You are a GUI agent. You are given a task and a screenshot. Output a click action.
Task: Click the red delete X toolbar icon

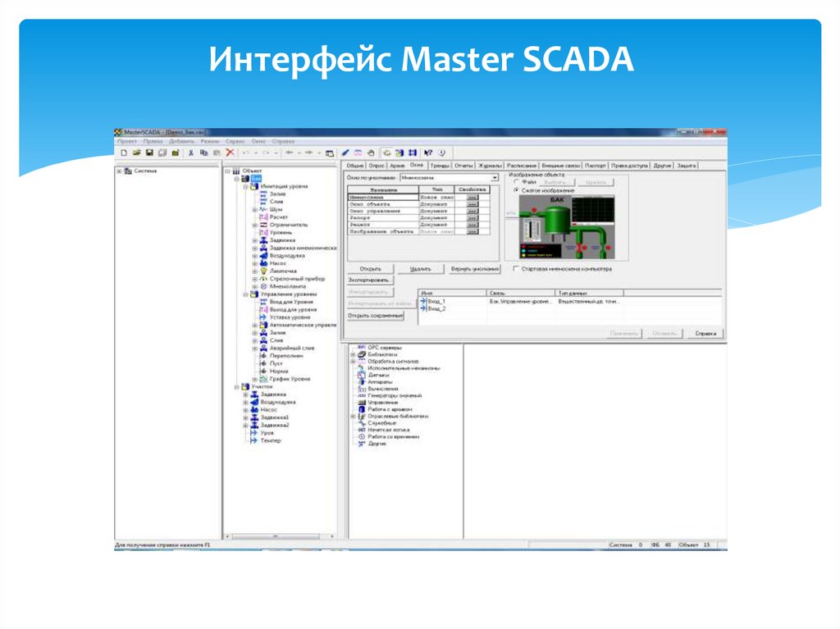(231, 153)
